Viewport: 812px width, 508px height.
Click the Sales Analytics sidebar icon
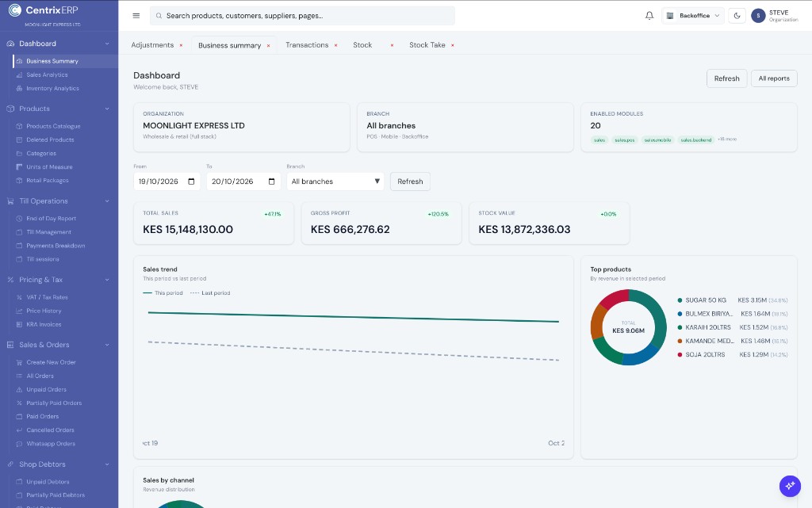click(19, 75)
